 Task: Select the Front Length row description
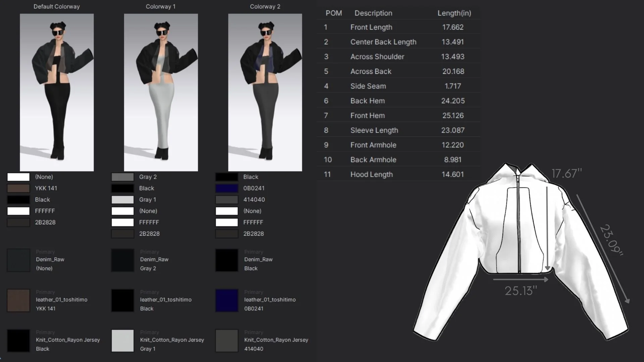pos(371,27)
